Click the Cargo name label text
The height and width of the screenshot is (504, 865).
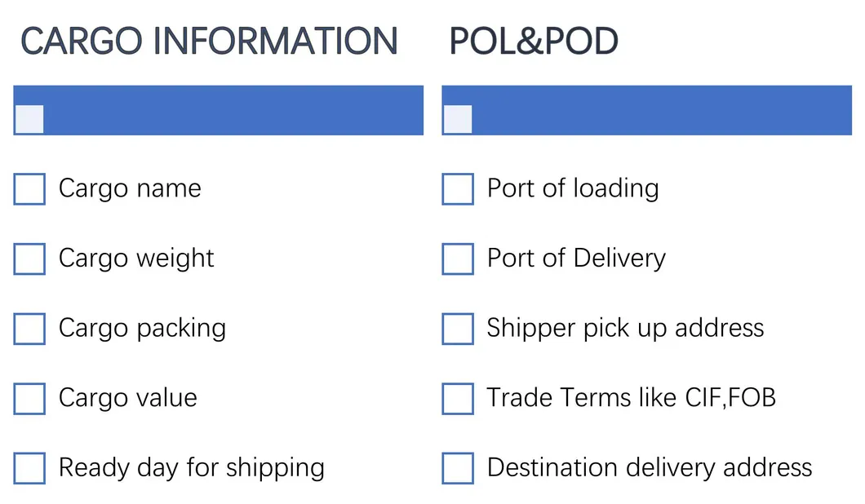(130, 189)
